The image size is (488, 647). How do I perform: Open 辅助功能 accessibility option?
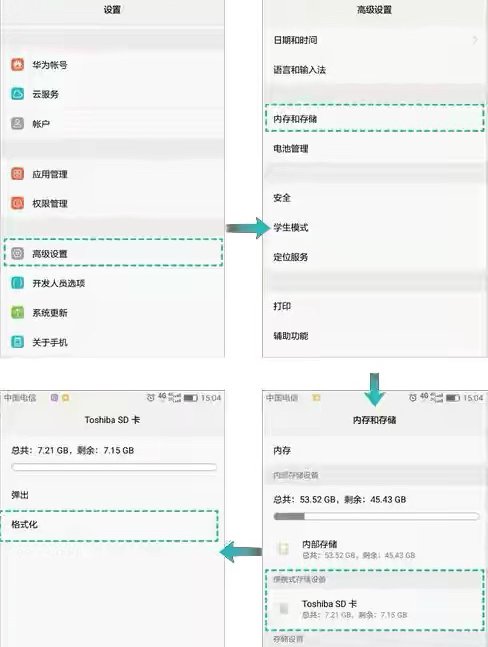click(x=375, y=336)
